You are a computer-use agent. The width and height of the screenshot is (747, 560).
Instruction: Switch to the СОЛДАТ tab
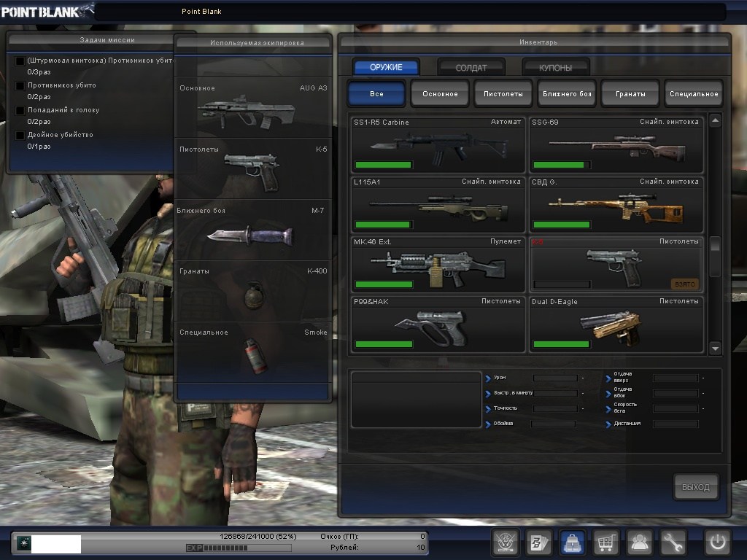click(x=471, y=68)
